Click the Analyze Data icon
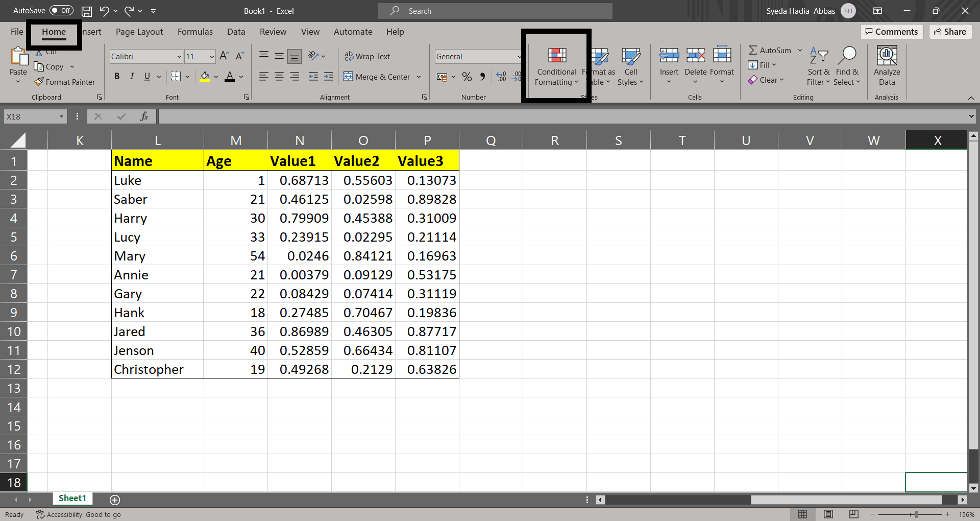The height and width of the screenshot is (521, 980). pos(887,65)
